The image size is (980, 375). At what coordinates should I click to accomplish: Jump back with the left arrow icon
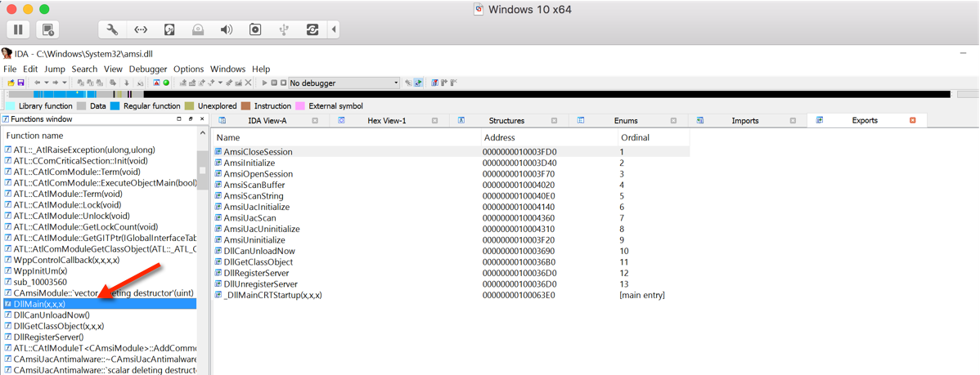(x=38, y=83)
